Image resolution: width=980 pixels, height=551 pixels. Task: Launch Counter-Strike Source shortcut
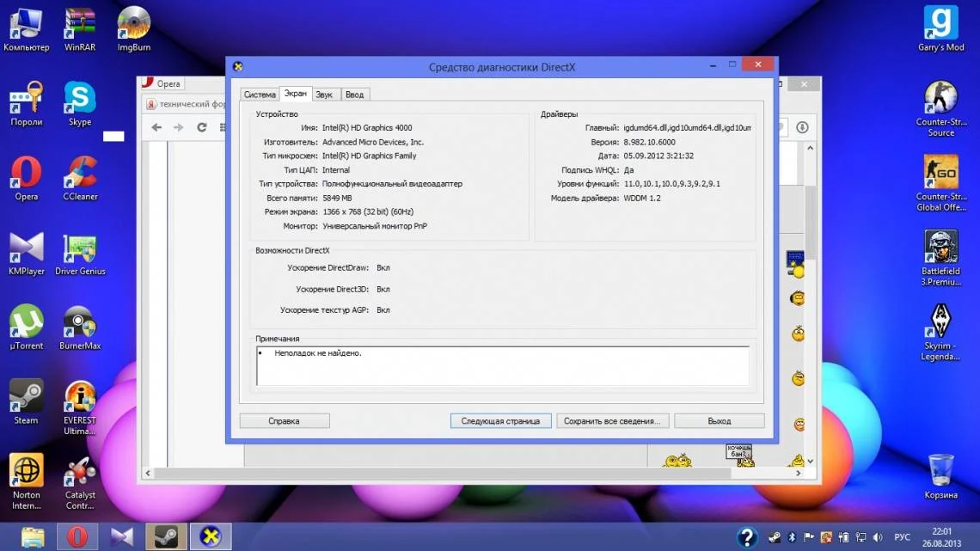940,108
